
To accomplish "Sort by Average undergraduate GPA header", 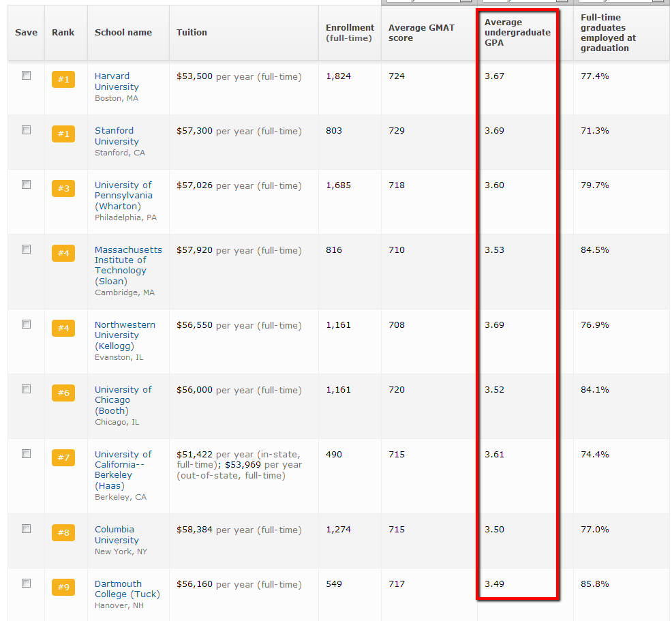I will 517,33.
